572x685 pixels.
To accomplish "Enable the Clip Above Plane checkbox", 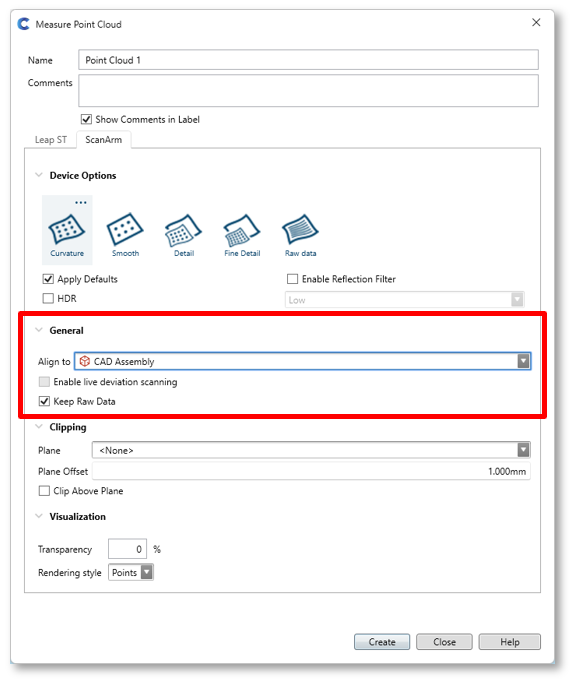I will point(44,491).
